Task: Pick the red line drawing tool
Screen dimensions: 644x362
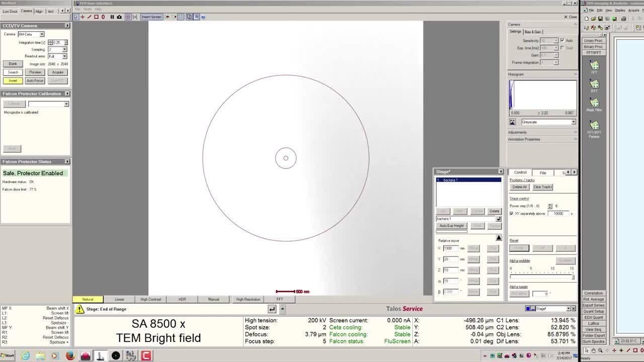Action: [90, 17]
